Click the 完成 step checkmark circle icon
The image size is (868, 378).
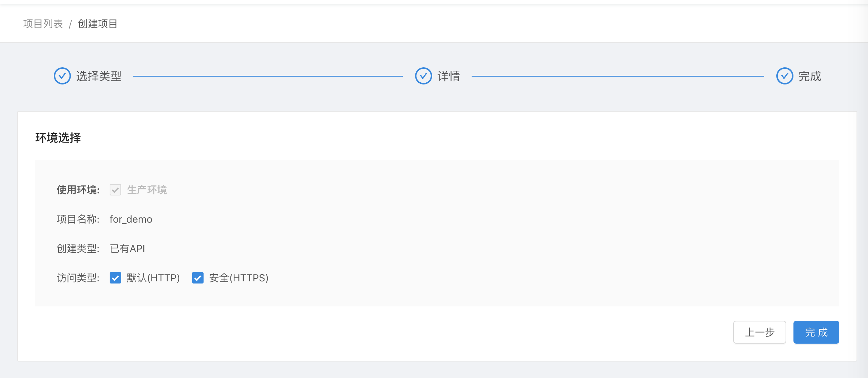pyautogui.click(x=784, y=76)
